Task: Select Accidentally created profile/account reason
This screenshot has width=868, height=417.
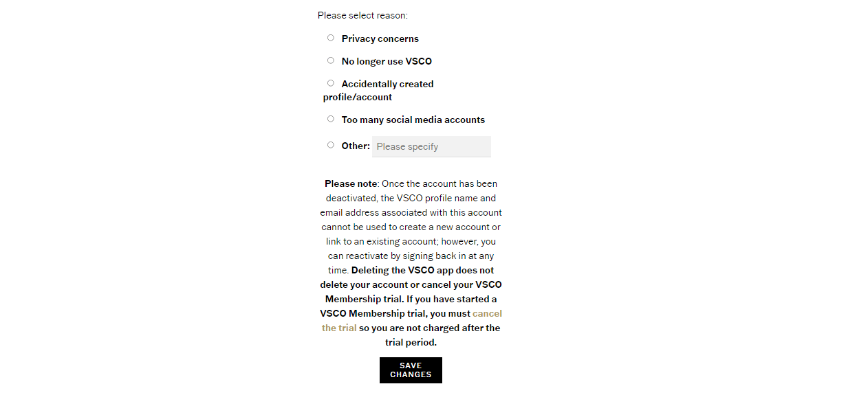Action: (x=330, y=82)
